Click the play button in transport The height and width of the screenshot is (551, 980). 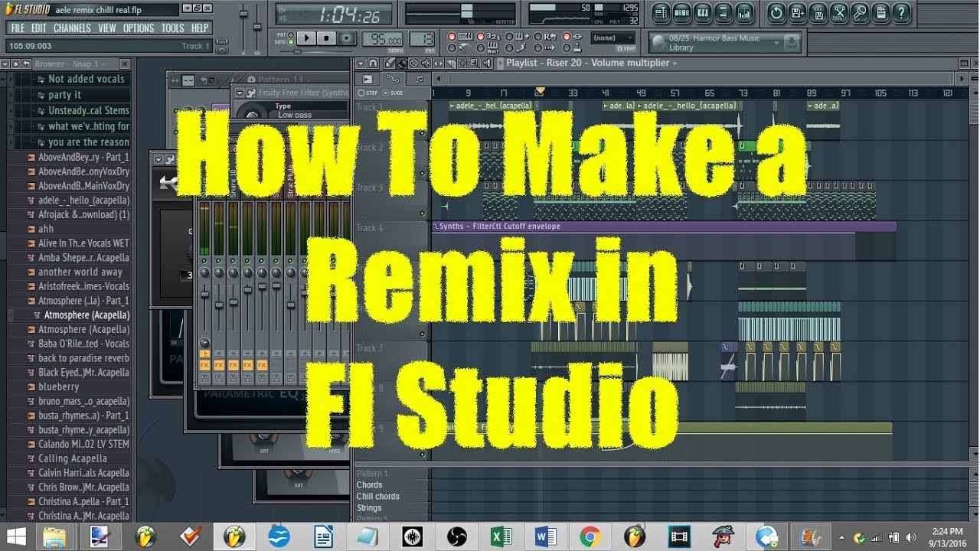[x=305, y=38]
